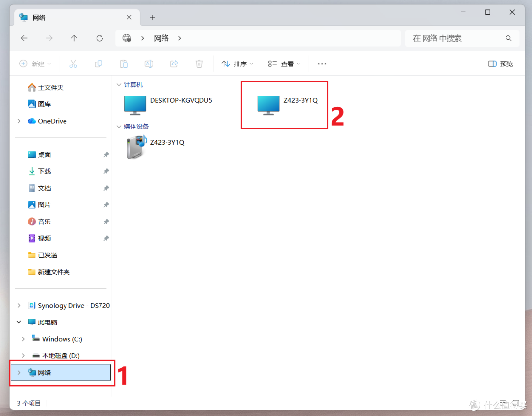Open the 查看 view dropdown
Image resolution: width=532 pixels, height=416 pixels.
(x=284, y=64)
